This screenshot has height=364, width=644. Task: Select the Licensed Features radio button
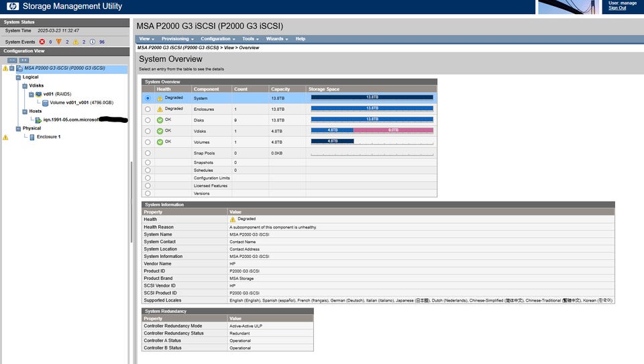click(x=148, y=185)
